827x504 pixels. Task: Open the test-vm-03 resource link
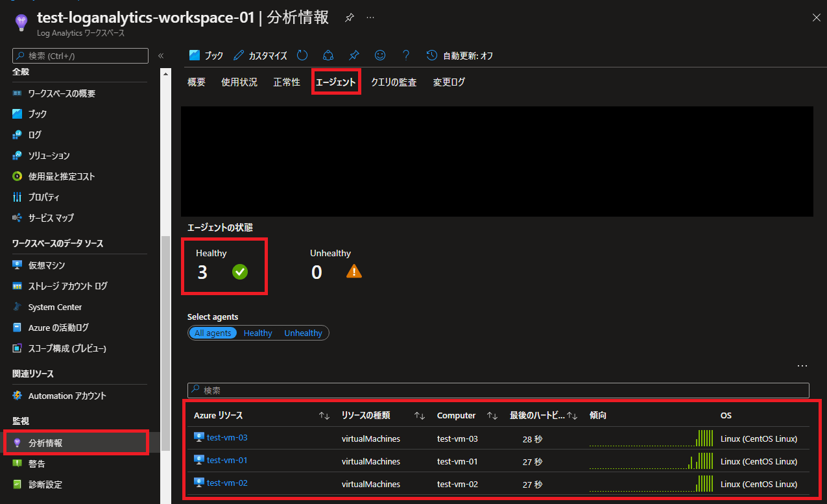click(227, 438)
